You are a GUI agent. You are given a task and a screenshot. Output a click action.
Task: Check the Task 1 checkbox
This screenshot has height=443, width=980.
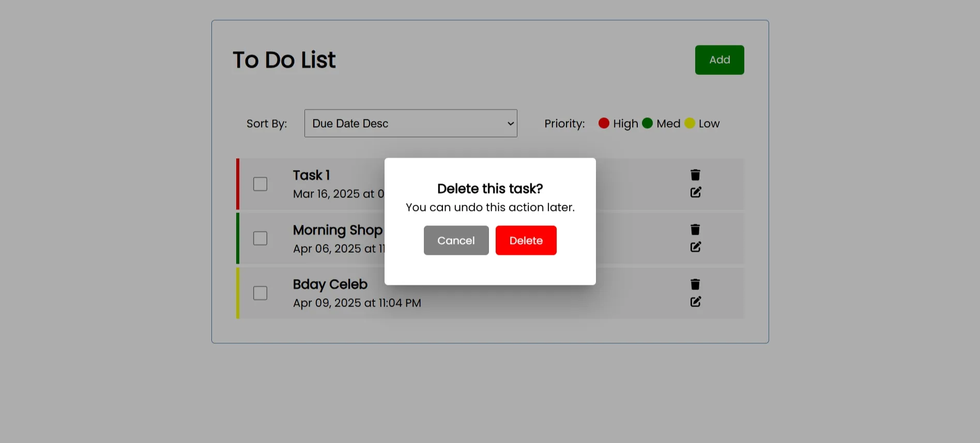(260, 184)
